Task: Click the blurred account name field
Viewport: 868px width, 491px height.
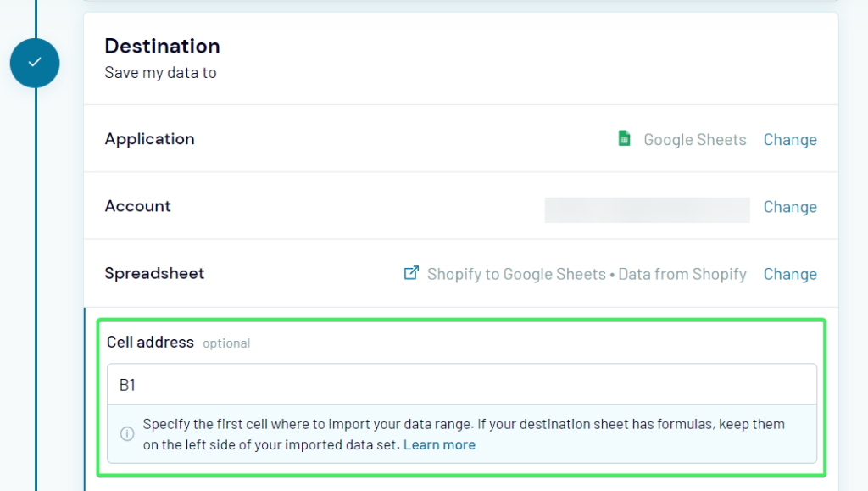Action: pos(647,209)
